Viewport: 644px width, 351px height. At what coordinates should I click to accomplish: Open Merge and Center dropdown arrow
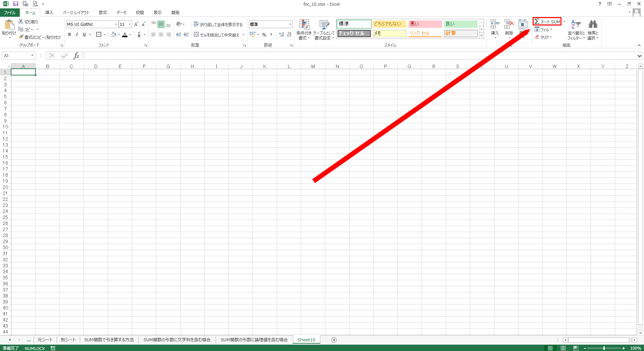click(x=243, y=35)
